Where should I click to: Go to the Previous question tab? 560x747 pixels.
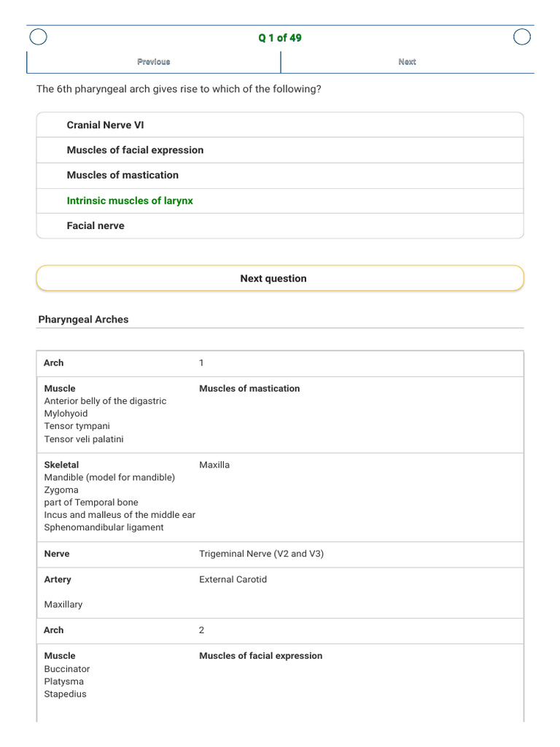(x=153, y=62)
